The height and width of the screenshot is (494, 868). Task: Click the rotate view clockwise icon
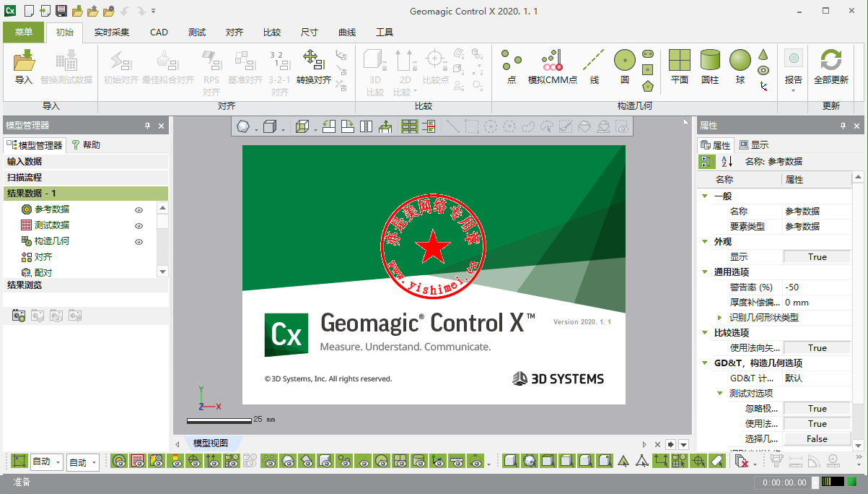(348, 126)
